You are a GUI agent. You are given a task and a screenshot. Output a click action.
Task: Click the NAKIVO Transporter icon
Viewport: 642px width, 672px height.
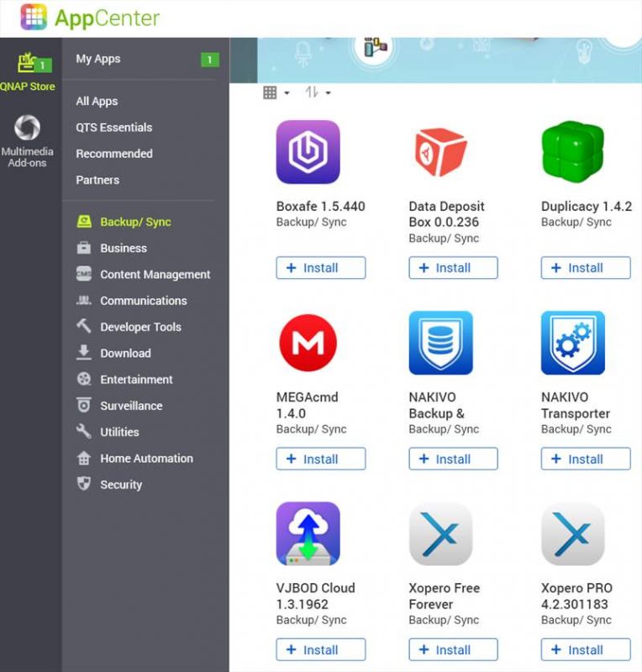573,343
